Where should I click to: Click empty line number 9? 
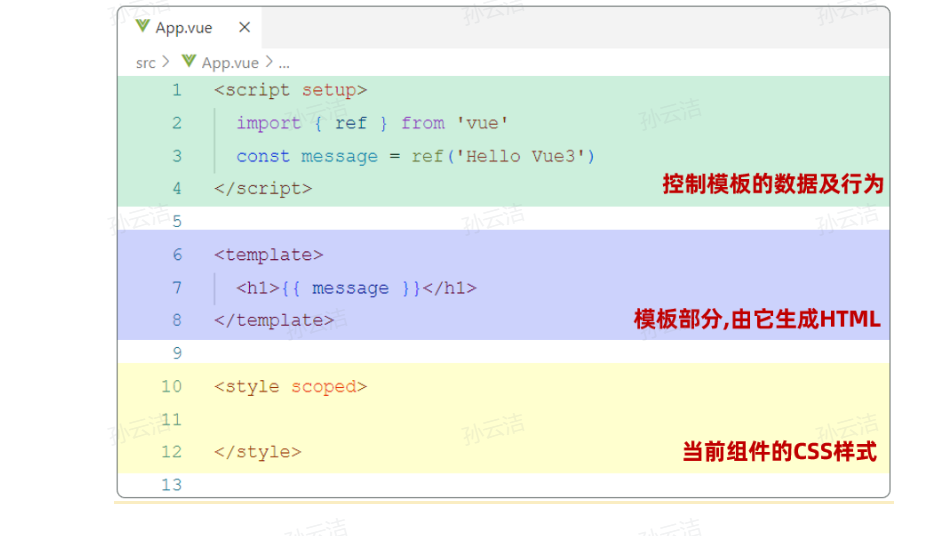tap(177, 353)
